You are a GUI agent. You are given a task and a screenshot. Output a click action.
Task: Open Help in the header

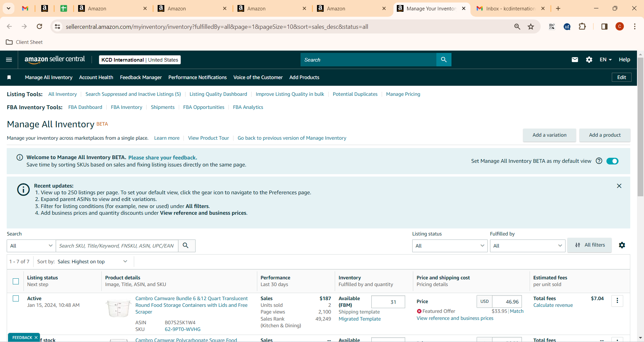pos(624,60)
